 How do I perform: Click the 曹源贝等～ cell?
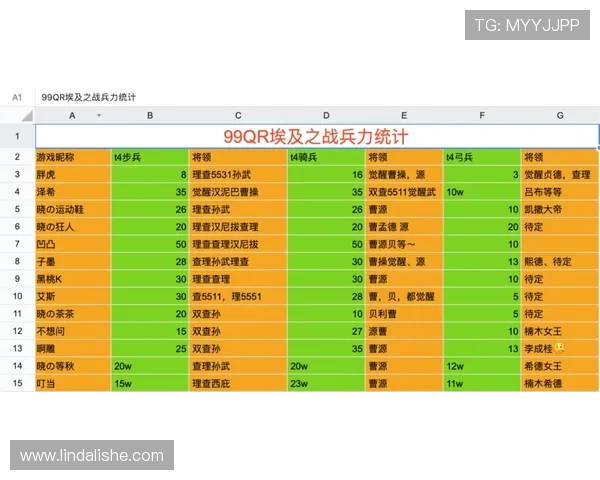pos(404,244)
